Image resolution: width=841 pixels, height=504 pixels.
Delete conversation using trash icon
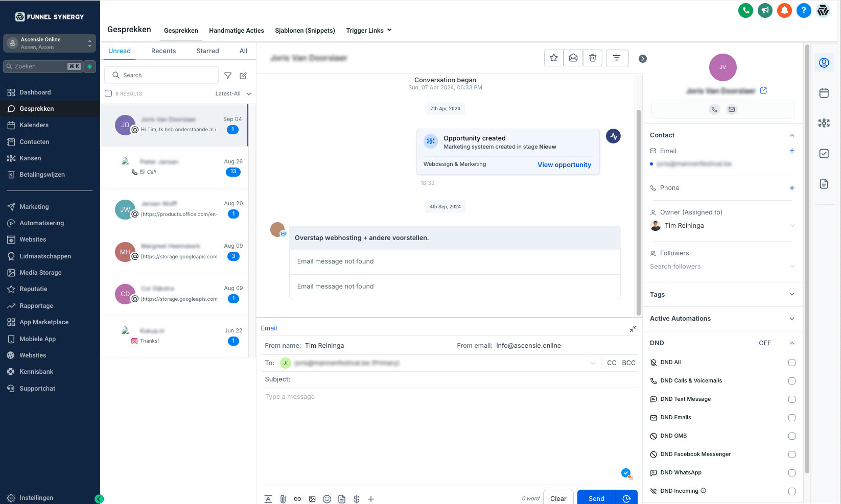coord(592,58)
